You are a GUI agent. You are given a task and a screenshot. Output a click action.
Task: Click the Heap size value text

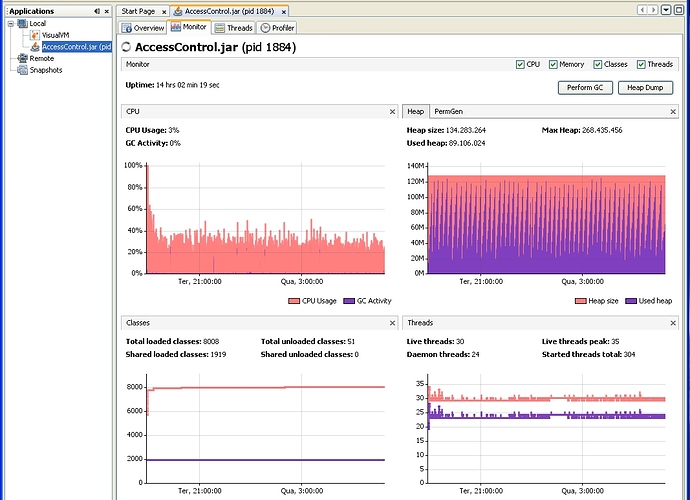click(466, 130)
